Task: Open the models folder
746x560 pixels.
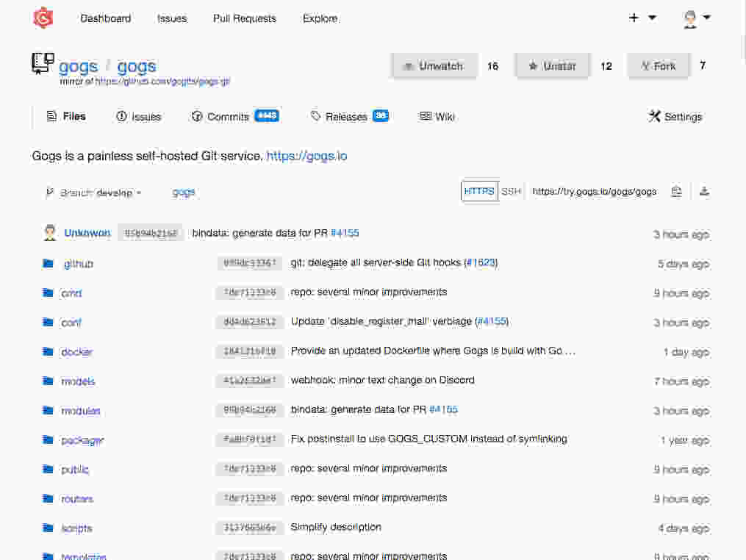Action: point(78,381)
